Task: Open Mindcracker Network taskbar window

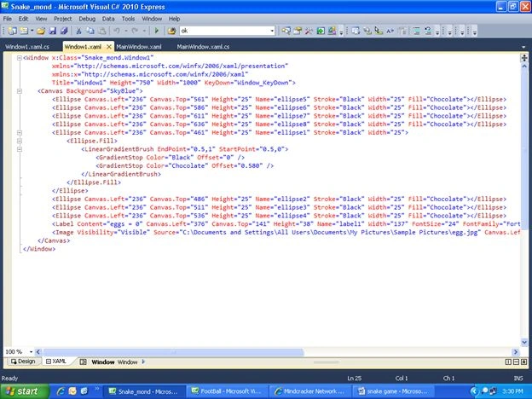Action: pyautogui.click(x=310, y=391)
